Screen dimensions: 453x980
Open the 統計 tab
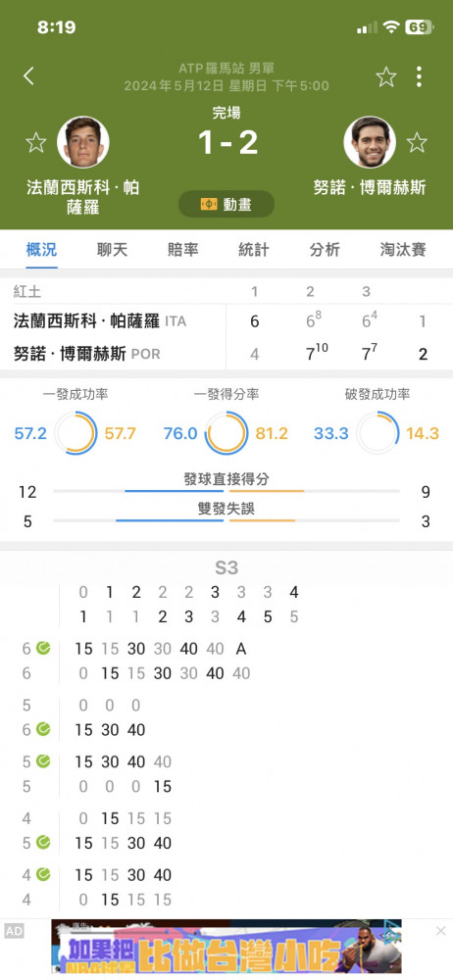point(253,250)
